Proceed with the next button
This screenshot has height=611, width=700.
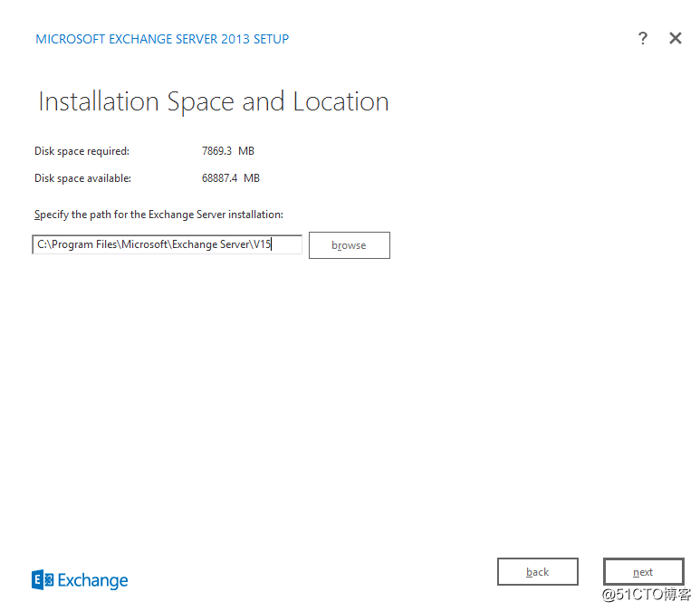pyautogui.click(x=643, y=572)
